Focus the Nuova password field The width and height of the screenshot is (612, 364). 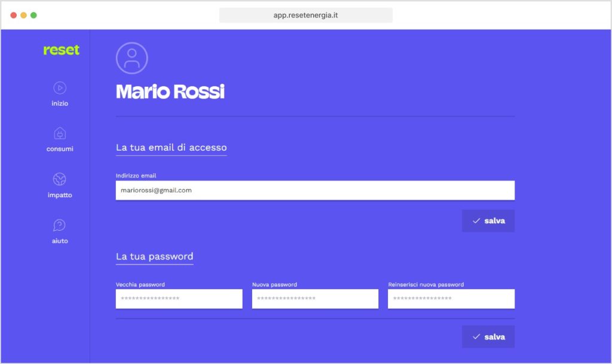click(315, 299)
